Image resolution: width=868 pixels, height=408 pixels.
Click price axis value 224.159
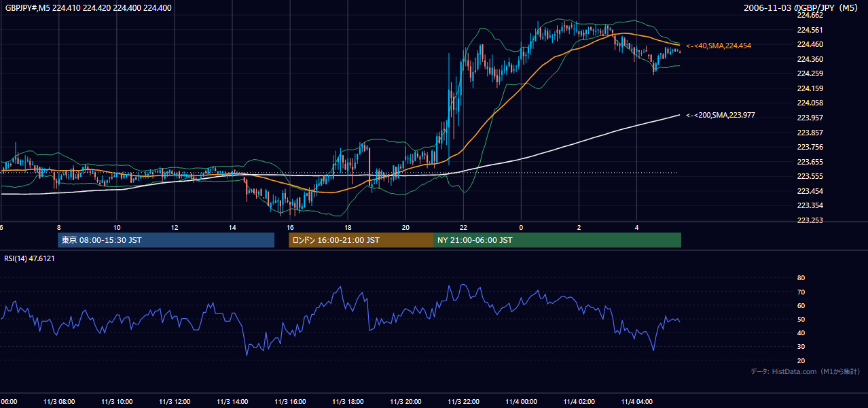pyautogui.click(x=810, y=88)
